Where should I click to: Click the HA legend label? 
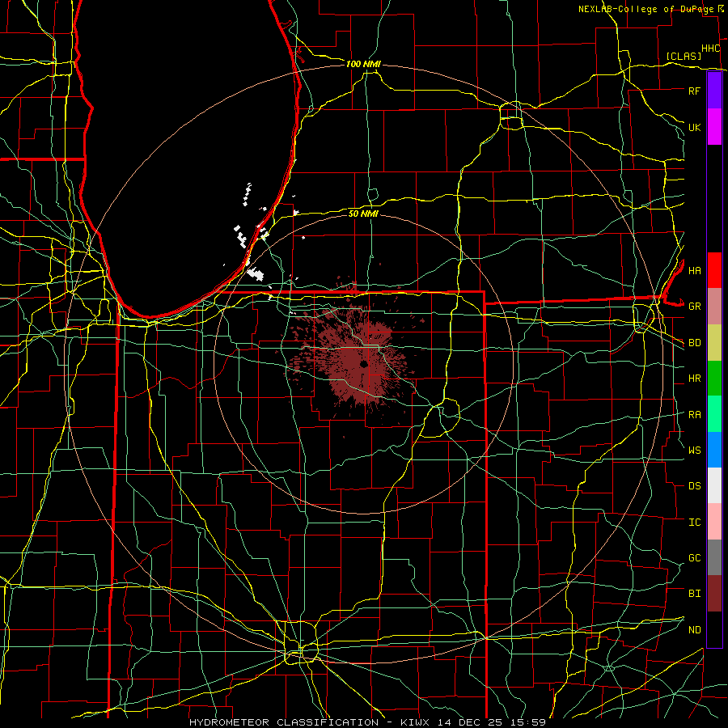pos(694,270)
